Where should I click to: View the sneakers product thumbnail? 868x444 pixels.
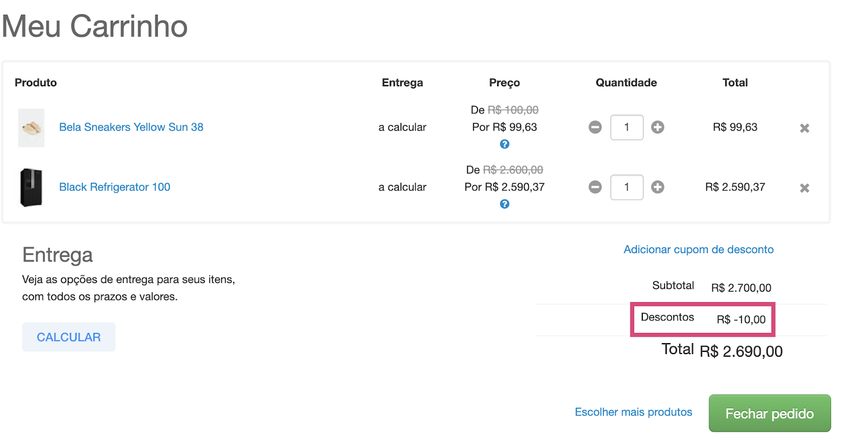point(31,128)
